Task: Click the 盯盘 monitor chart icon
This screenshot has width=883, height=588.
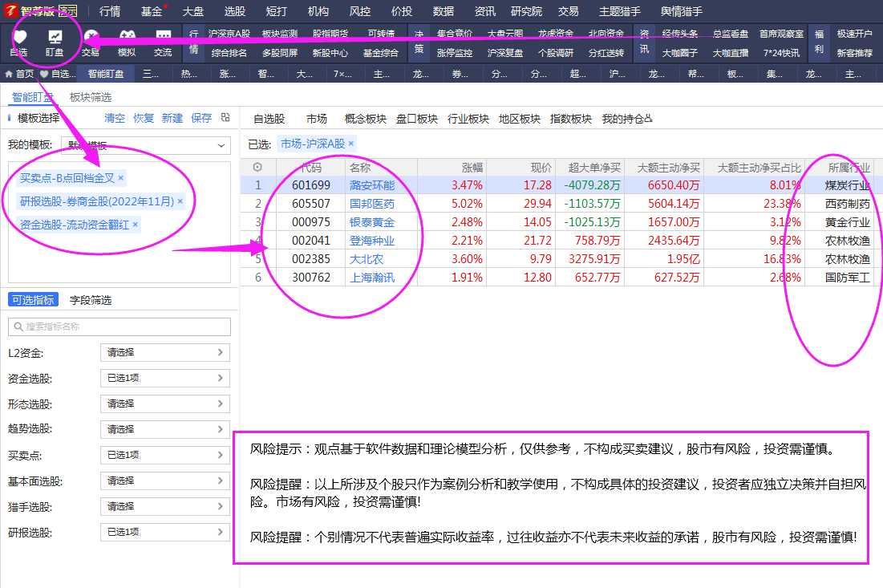Action: pyautogui.click(x=55, y=39)
